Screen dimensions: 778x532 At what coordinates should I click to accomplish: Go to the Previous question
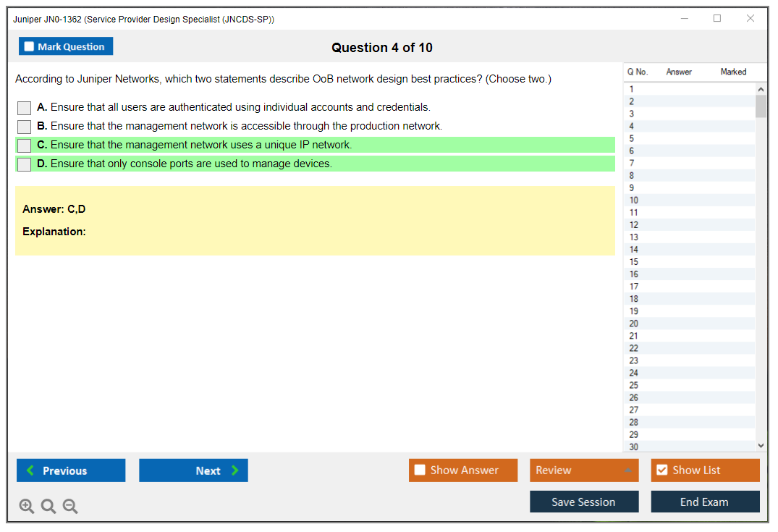(x=71, y=470)
